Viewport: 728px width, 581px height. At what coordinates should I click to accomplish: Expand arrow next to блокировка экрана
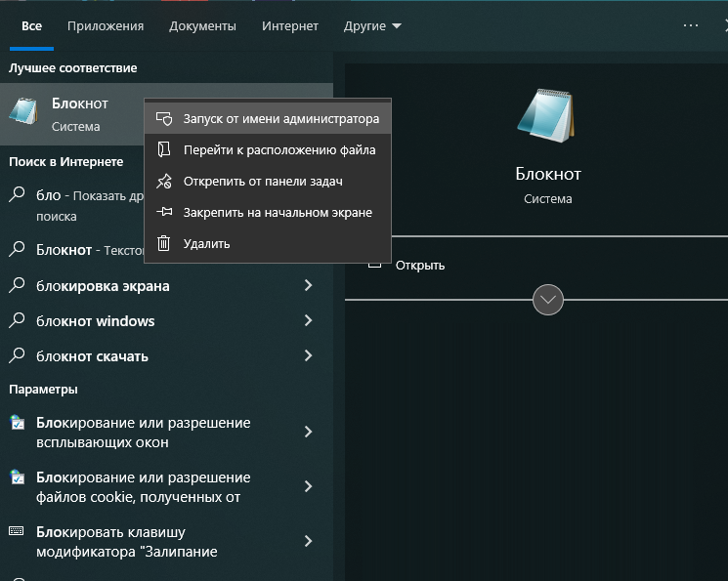click(308, 286)
